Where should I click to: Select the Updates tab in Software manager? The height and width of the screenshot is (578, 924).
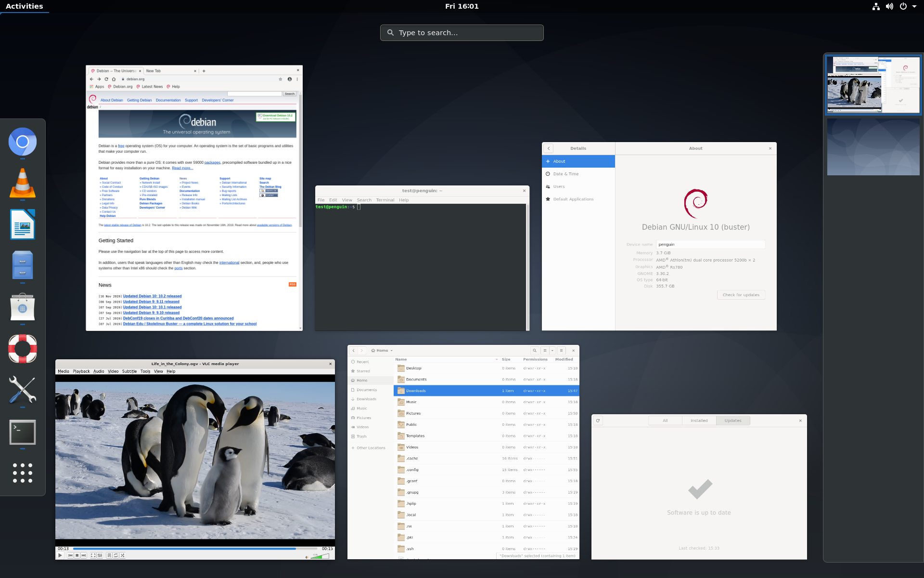pyautogui.click(x=732, y=420)
